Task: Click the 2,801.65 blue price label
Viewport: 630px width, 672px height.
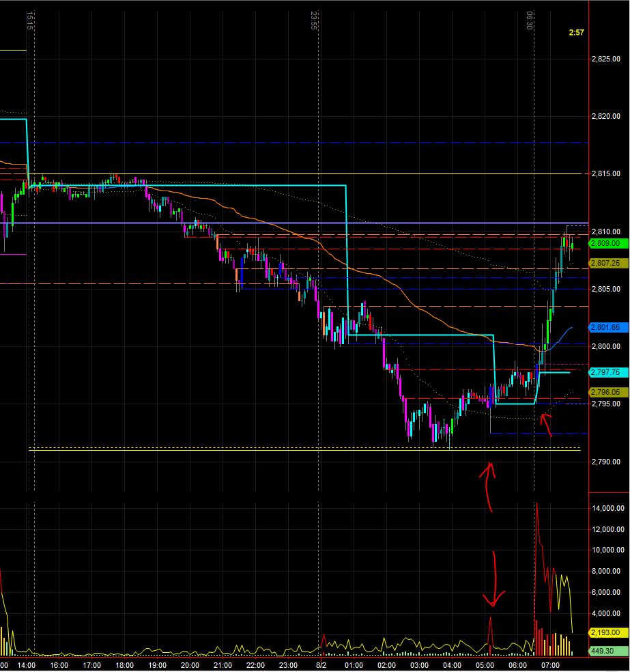Action: pyautogui.click(x=609, y=327)
